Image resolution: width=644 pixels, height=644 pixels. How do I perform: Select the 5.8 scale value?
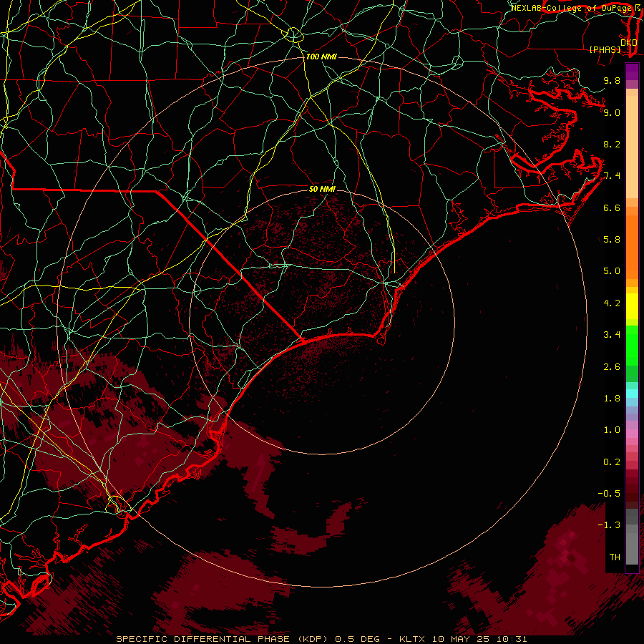coord(612,240)
